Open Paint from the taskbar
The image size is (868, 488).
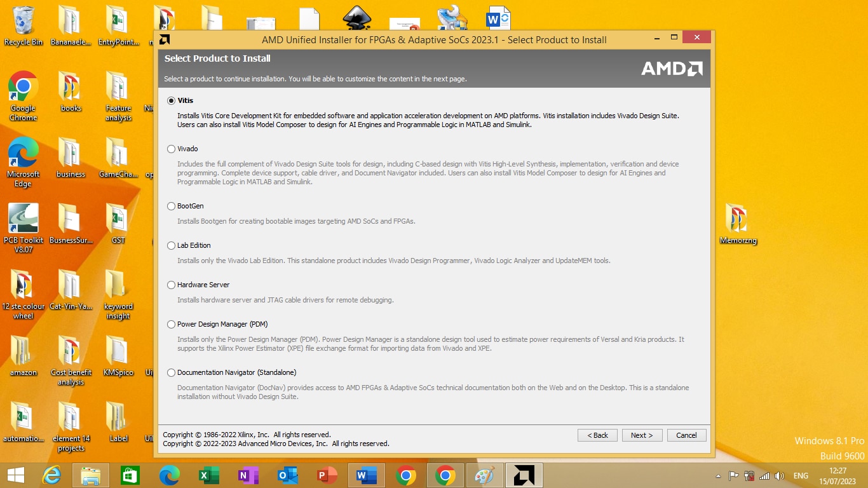[x=485, y=475]
